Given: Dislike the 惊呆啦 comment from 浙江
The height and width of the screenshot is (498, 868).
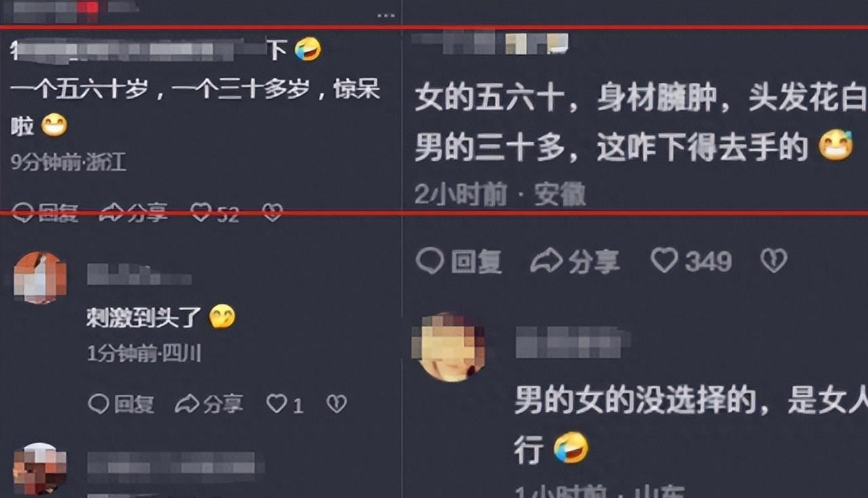Looking at the screenshot, I should (273, 213).
